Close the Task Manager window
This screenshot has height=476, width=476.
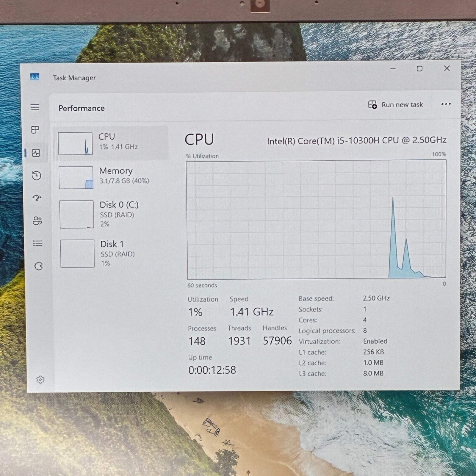pos(447,68)
